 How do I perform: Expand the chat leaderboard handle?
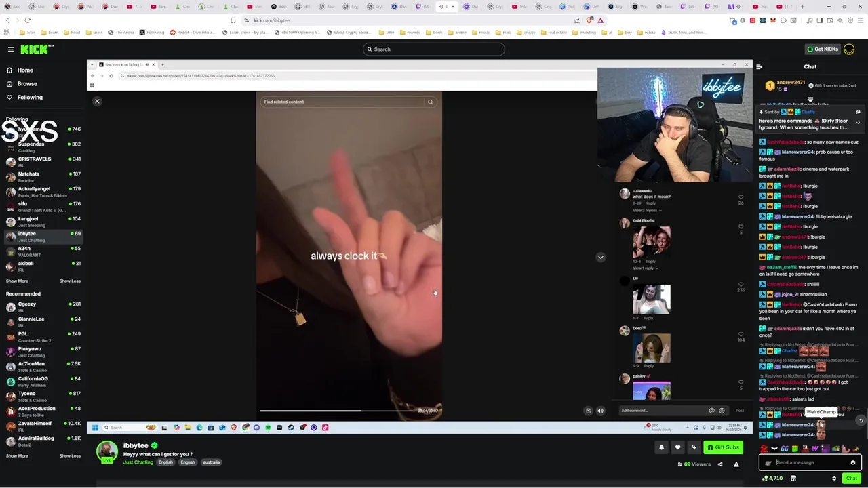coord(810,100)
